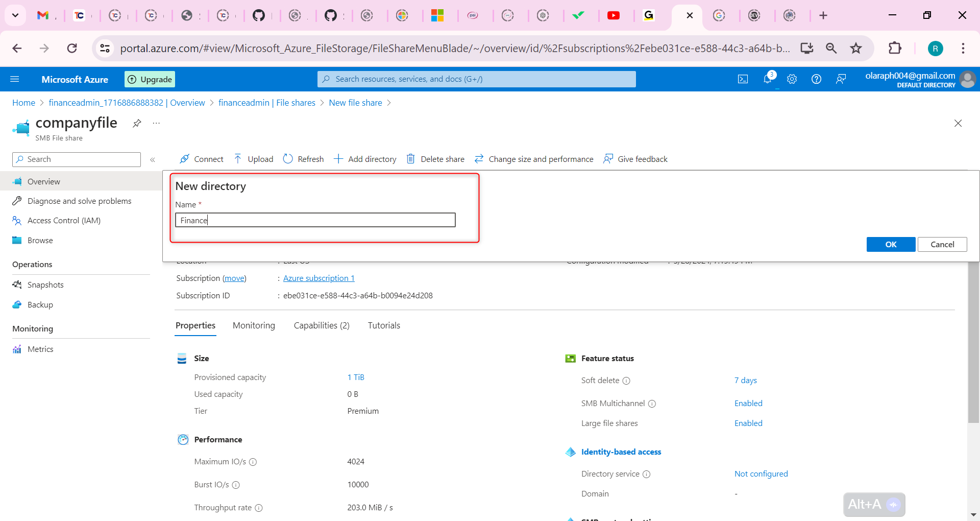Select Snapshots under Operations
Image resolution: width=980 pixels, height=521 pixels.
[45, 285]
